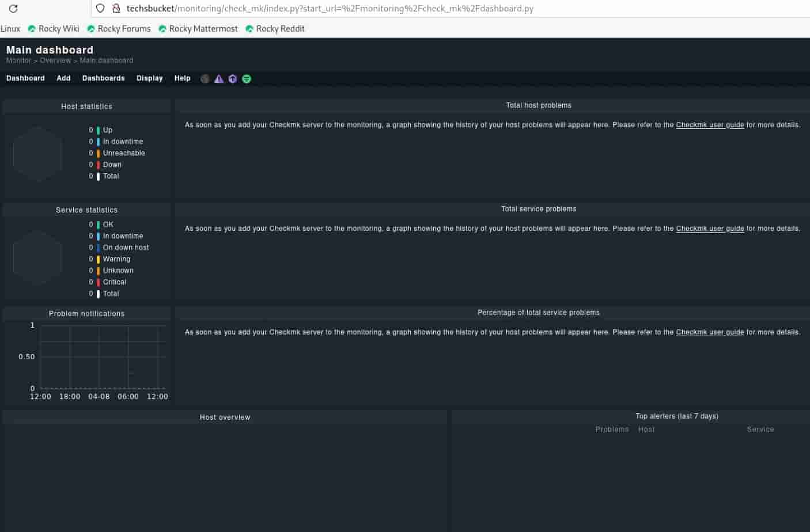This screenshot has height=532, width=810.
Task: Open the Dashboard menu
Action: click(25, 78)
